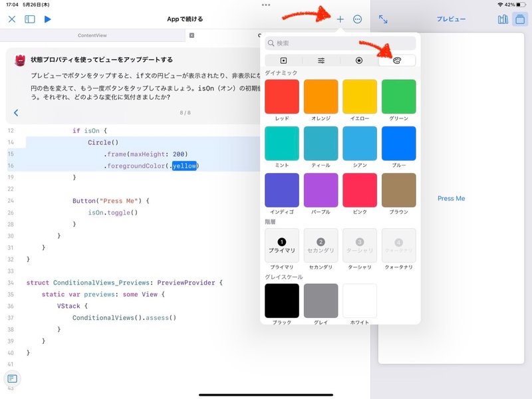Close the current editor tab
Screen dimensions: 532x399
192,35
